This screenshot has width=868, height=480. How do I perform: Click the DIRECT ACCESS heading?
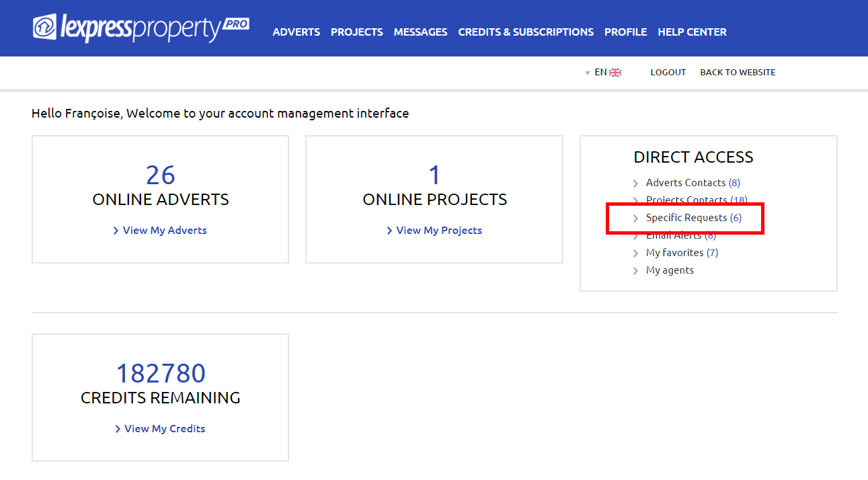tap(693, 157)
